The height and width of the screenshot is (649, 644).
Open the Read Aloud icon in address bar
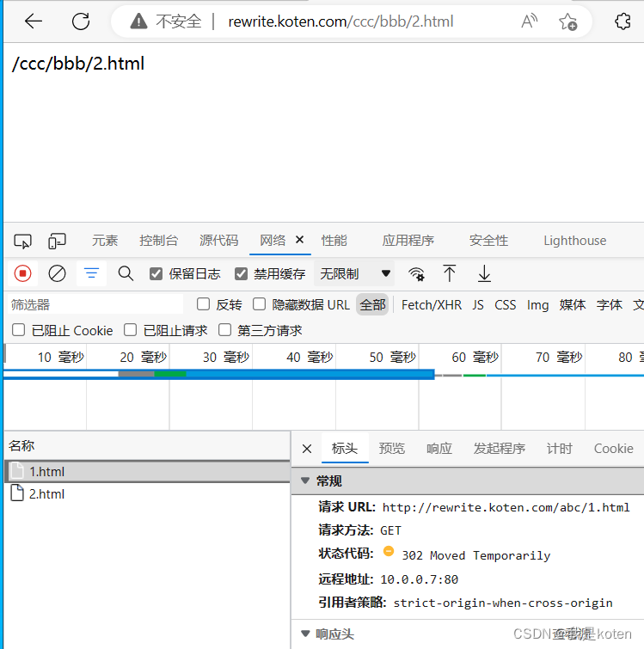point(530,21)
